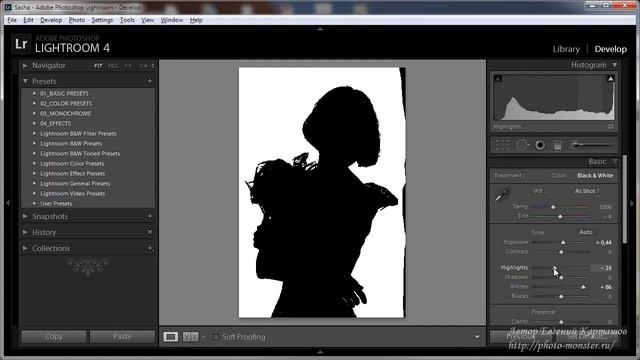Collapse the Histogram panel triangle
This screenshot has width=640, height=360.
(x=615, y=65)
